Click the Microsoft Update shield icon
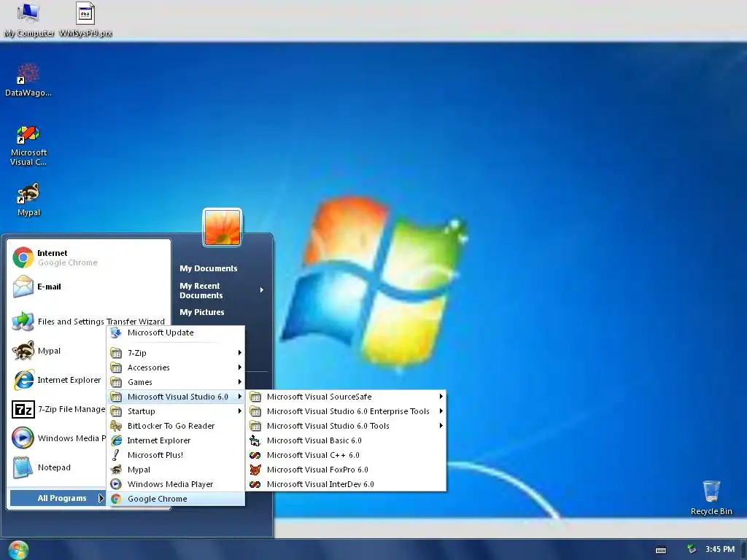The image size is (747, 560). (x=116, y=332)
